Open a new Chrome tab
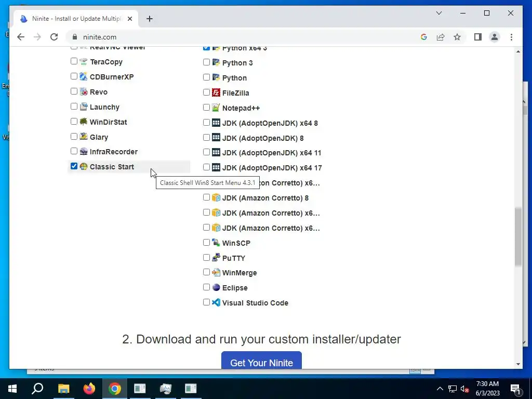This screenshot has height=399, width=532. pyautogui.click(x=150, y=19)
